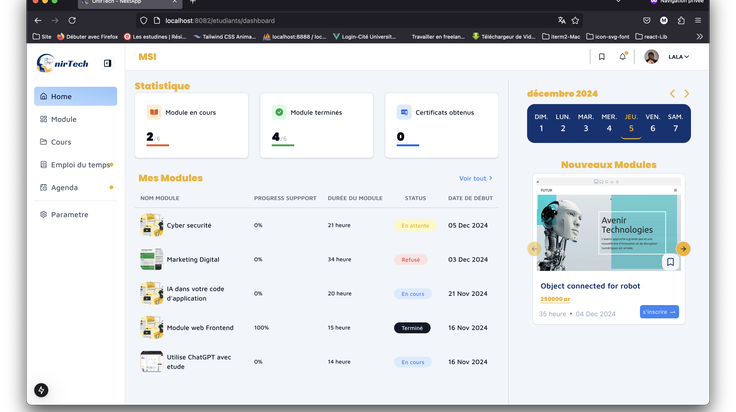
Task: Bookmark the page with the star icon
Action: (x=575, y=21)
